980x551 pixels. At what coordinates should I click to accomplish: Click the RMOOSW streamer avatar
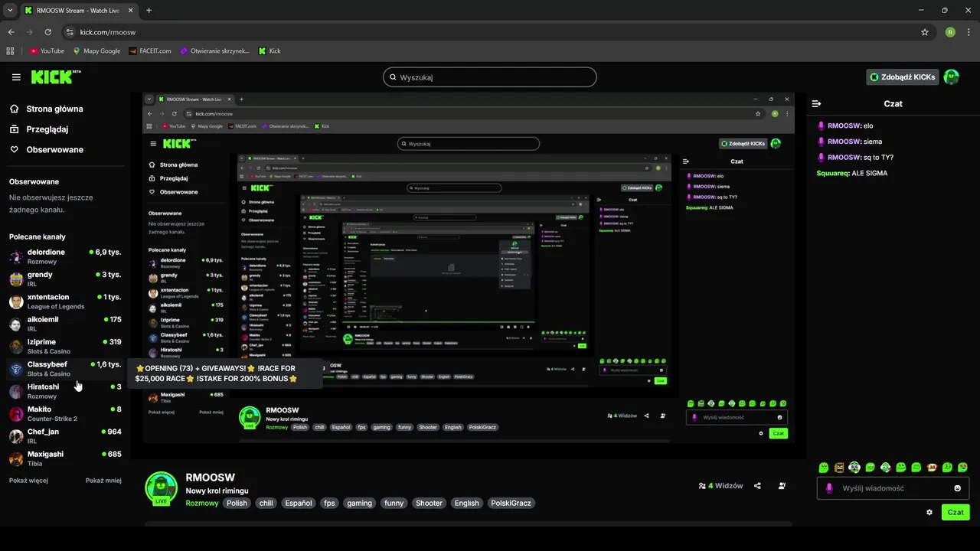[162, 488]
